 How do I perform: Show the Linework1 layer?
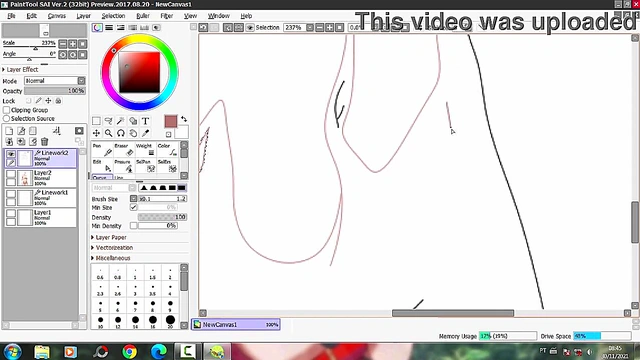coord(11,194)
